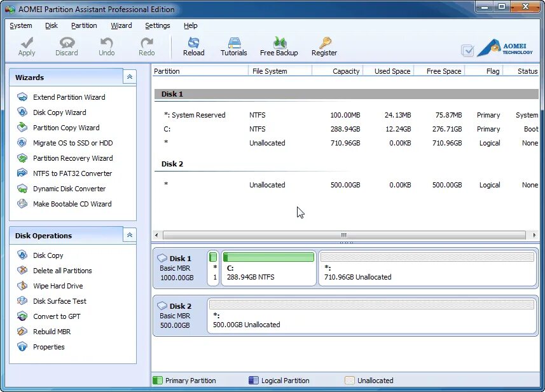
Task: Click Delete all Partitions icon
Action: click(x=22, y=271)
